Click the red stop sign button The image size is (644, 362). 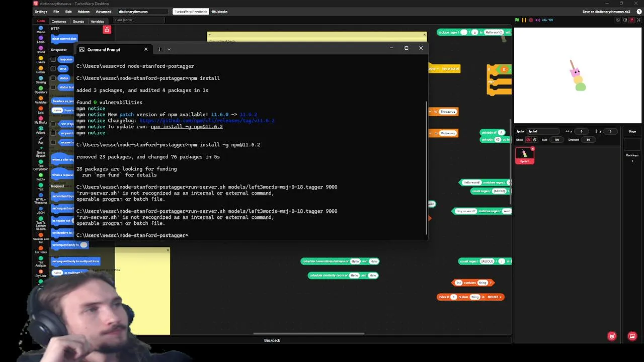point(531,20)
